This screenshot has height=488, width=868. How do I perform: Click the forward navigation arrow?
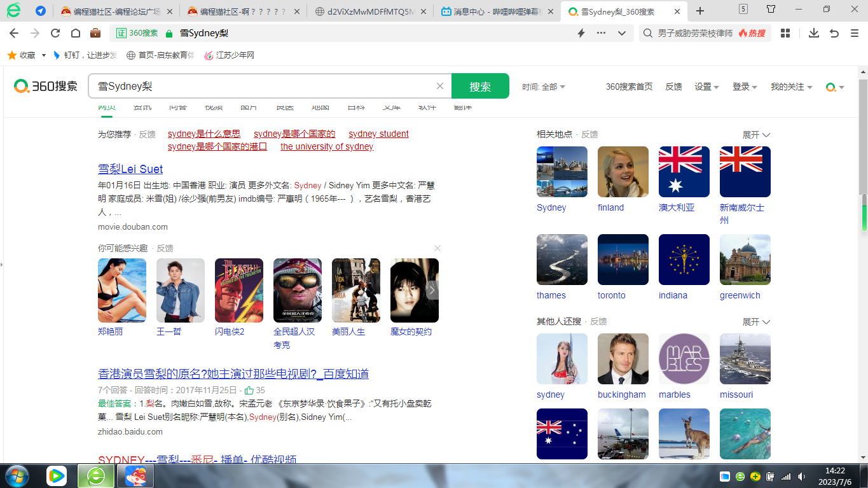[35, 33]
